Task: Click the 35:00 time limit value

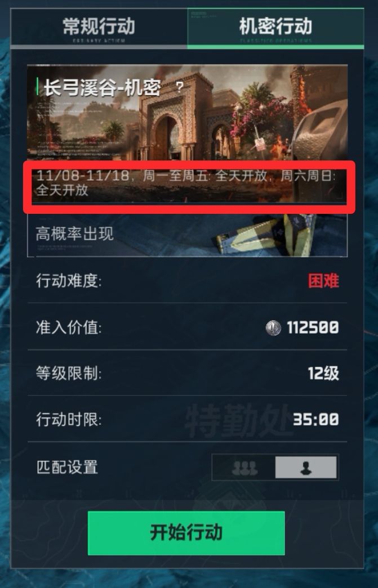Action: click(x=315, y=419)
